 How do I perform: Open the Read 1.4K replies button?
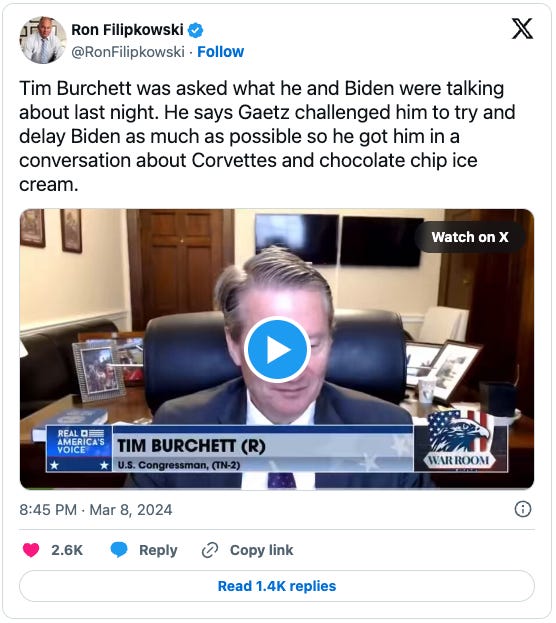[x=277, y=586]
